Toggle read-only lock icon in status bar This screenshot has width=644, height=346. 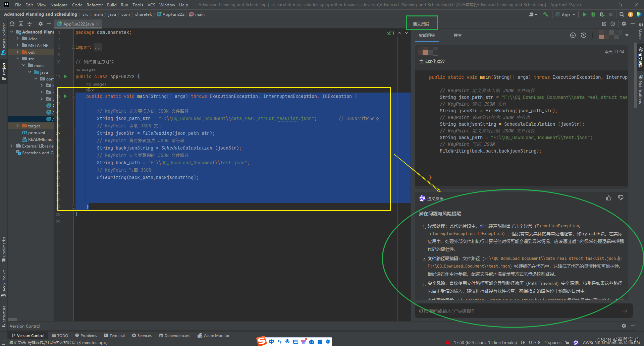pyautogui.click(x=567, y=342)
